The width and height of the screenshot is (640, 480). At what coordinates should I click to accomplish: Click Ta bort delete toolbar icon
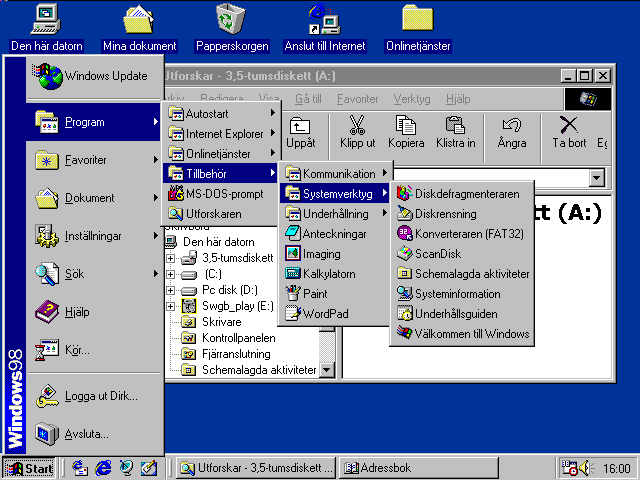(x=569, y=133)
